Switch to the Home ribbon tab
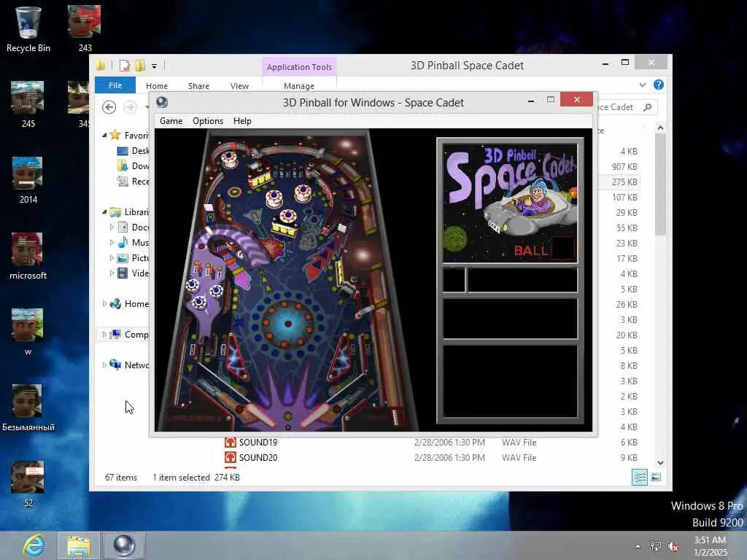The height and width of the screenshot is (560, 747). click(x=157, y=86)
